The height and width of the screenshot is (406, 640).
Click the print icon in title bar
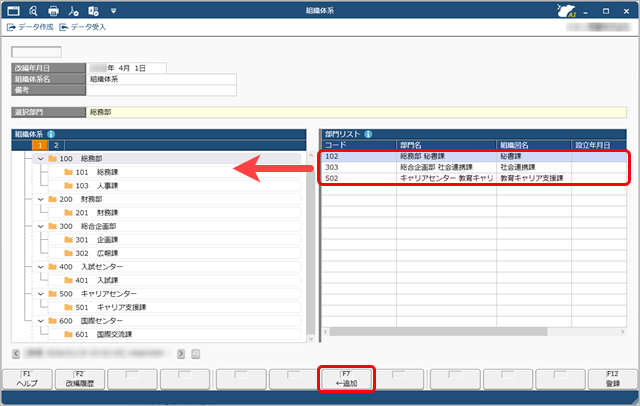(x=53, y=9)
